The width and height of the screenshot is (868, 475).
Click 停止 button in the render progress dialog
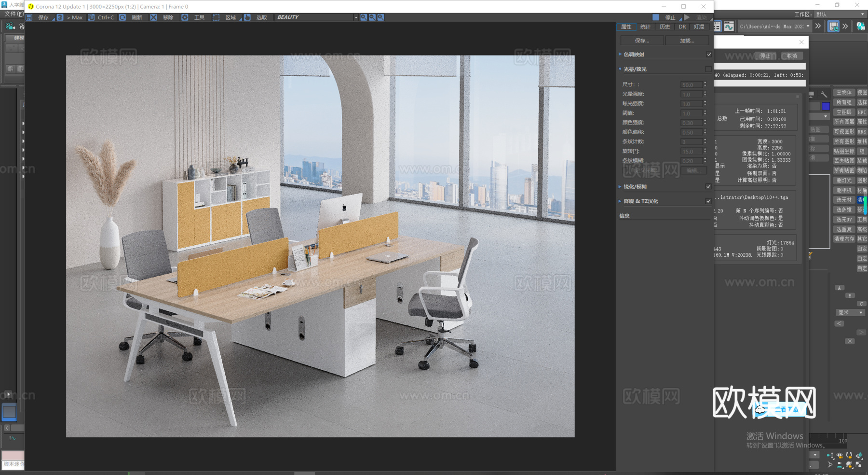click(x=765, y=56)
